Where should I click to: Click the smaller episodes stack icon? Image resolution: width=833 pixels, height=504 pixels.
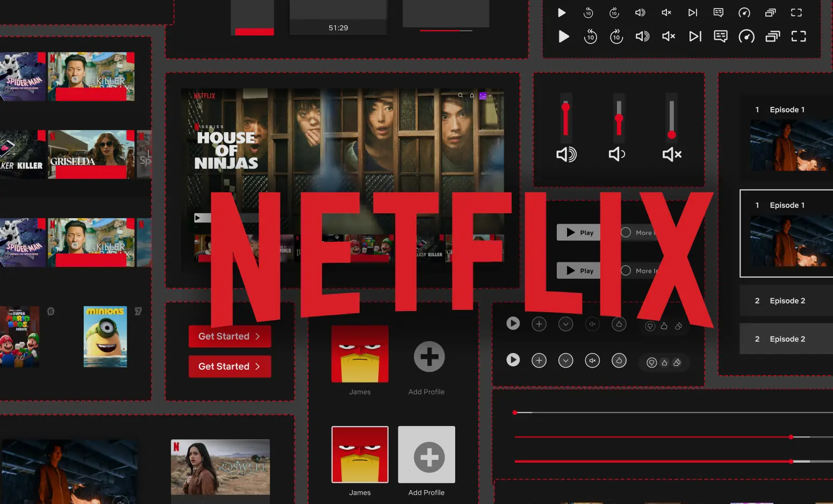[x=770, y=12]
